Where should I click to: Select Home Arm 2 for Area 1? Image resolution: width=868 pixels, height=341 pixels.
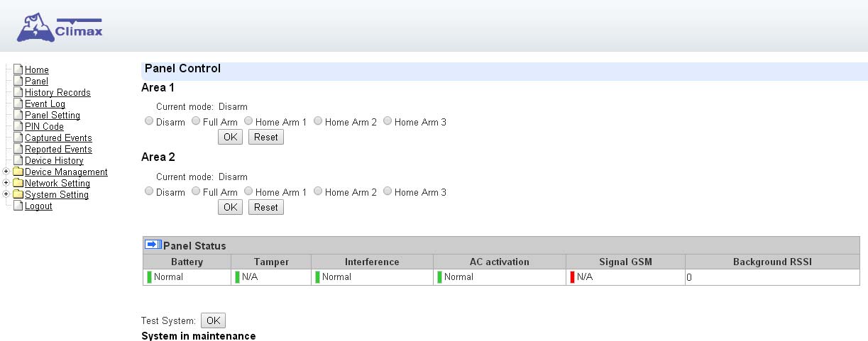click(x=318, y=121)
